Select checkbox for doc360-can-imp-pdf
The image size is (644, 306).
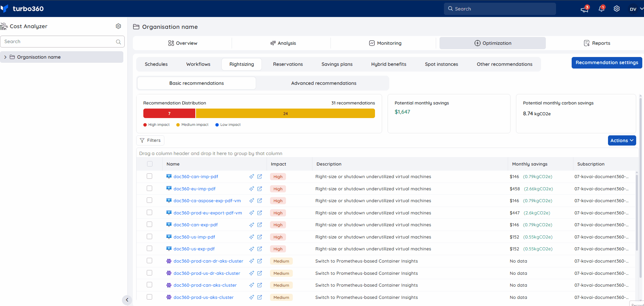click(x=149, y=176)
